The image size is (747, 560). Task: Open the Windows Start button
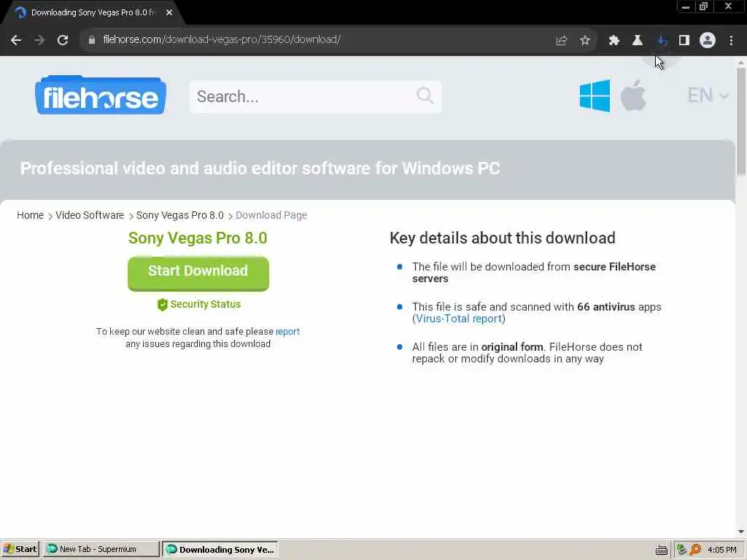pyautogui.click(x=20, y=550)
